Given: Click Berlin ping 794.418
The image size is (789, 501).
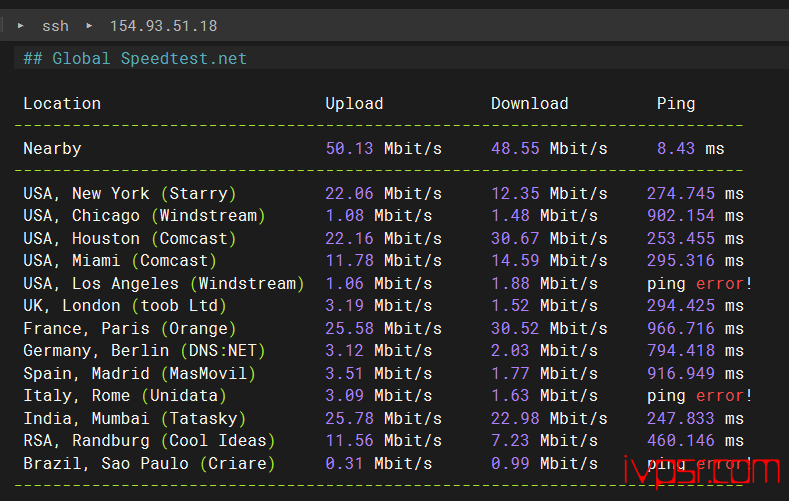Looking at the screenshot, I should coord(680,350).
